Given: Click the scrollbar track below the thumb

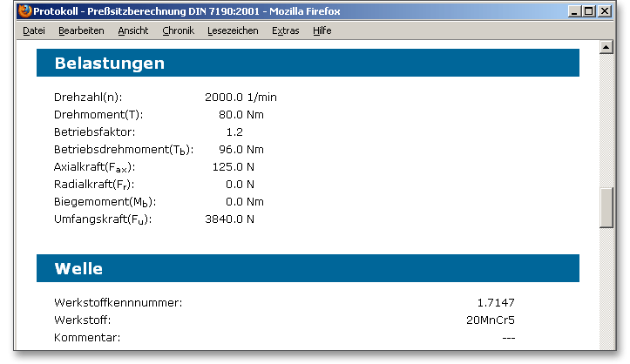Looking at the screenshot, I should [x=607, y=287].
